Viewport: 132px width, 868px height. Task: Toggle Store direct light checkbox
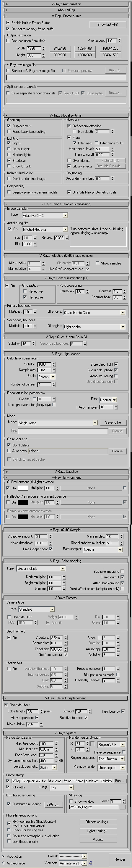116,364
